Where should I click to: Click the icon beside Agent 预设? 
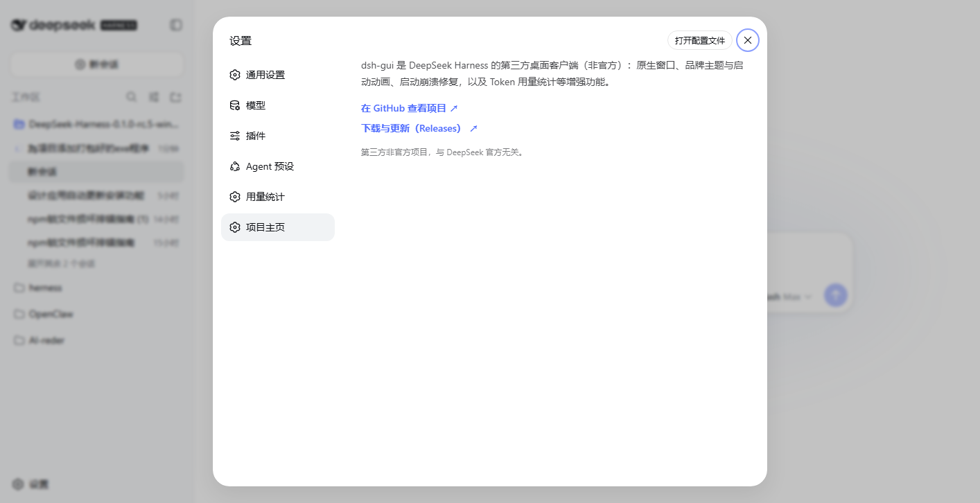tap(235, 166)
